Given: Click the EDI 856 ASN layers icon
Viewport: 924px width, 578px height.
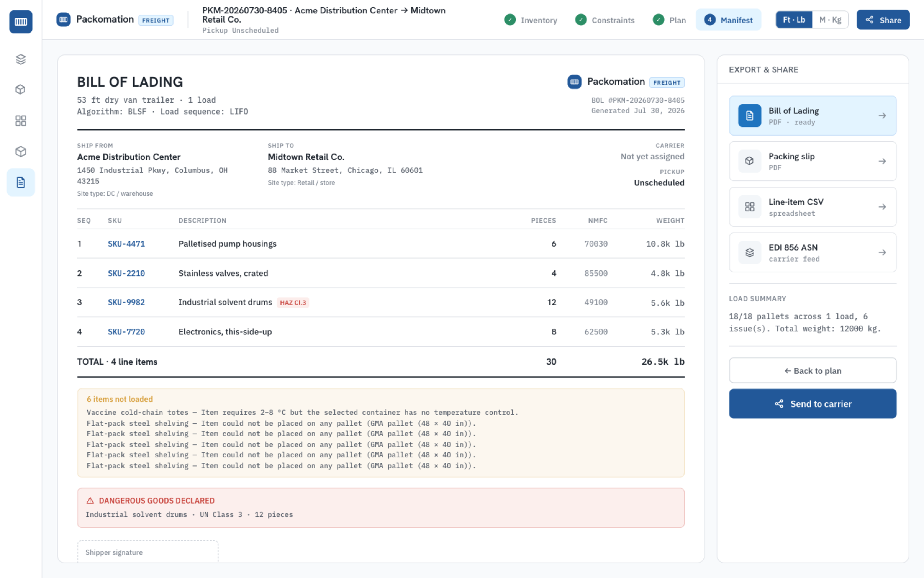Looking at the screenshot, I should (749, 252).
